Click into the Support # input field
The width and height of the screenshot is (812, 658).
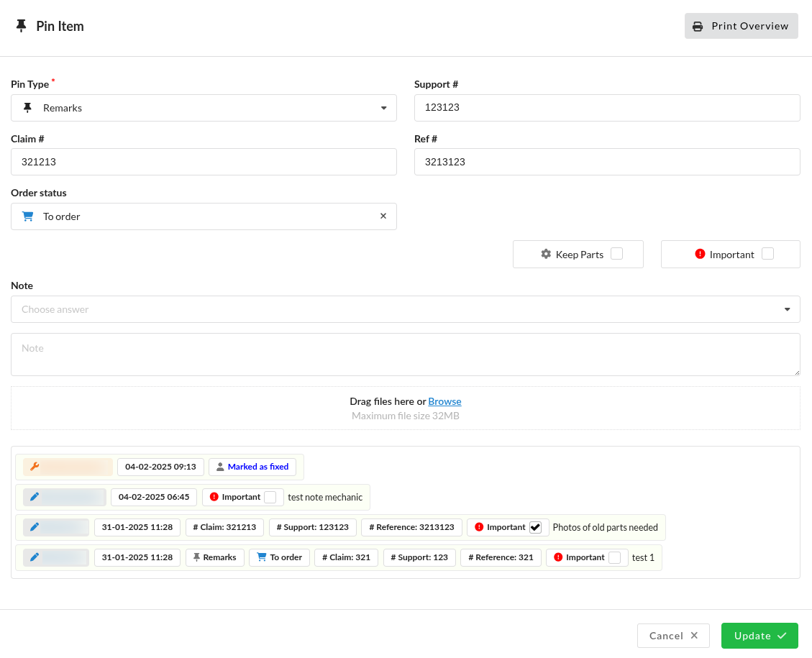click(606, 108)
